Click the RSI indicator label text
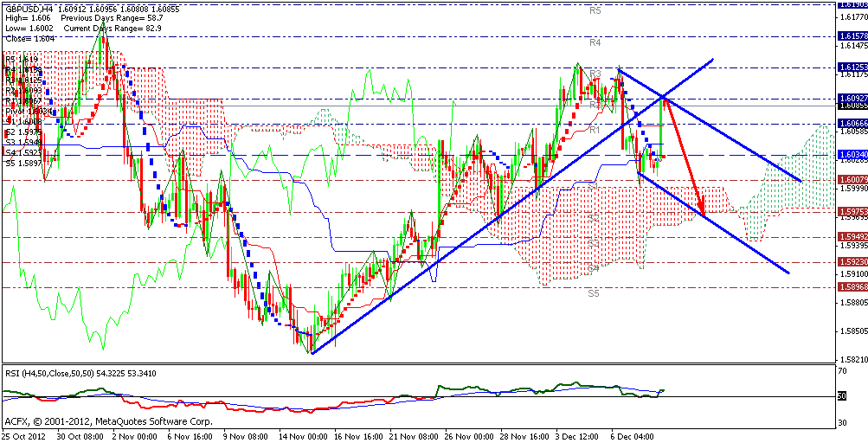This screenshot has height=443, width=868. pyautogui.click(x=82, y=372)
